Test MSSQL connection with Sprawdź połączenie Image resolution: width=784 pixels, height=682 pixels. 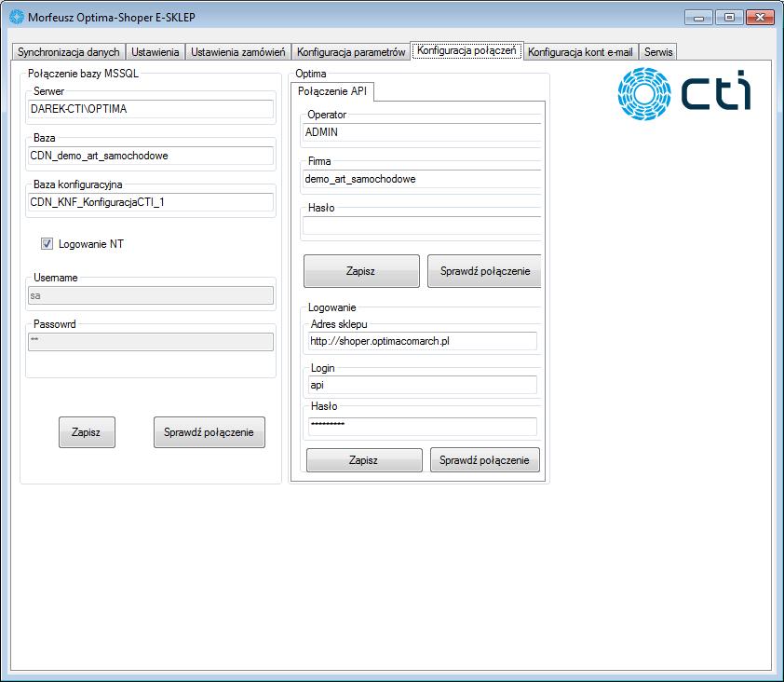pos(210,432)
